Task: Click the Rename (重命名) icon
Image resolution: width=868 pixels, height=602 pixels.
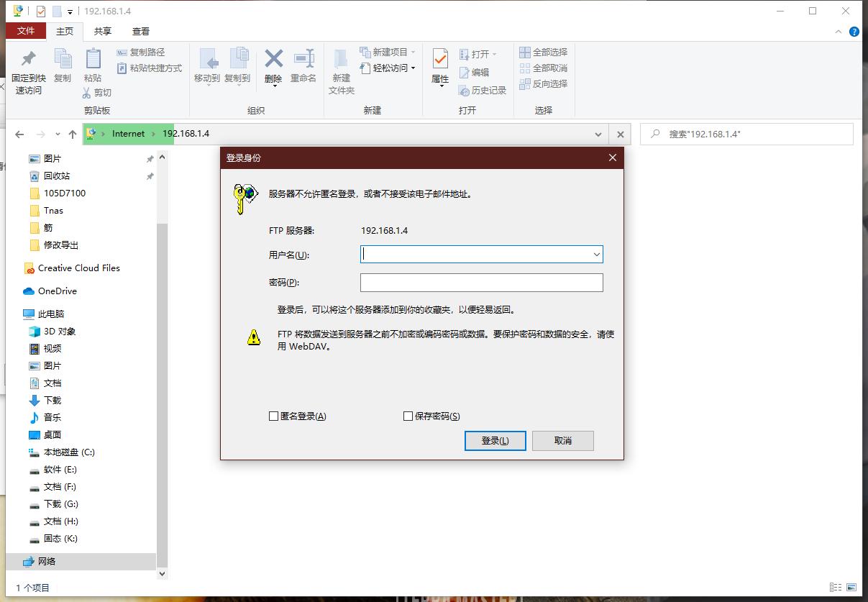Action: pyautogui.click(x=303, y=68)
